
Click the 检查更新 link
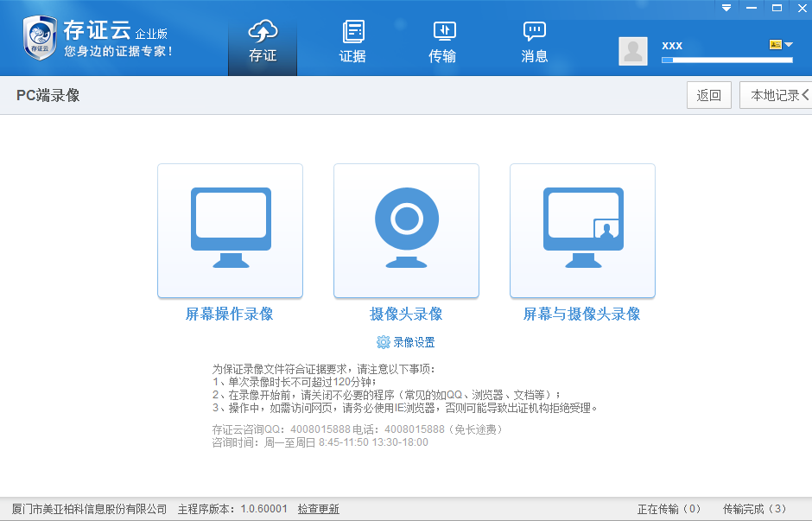(x=319, y=509)
